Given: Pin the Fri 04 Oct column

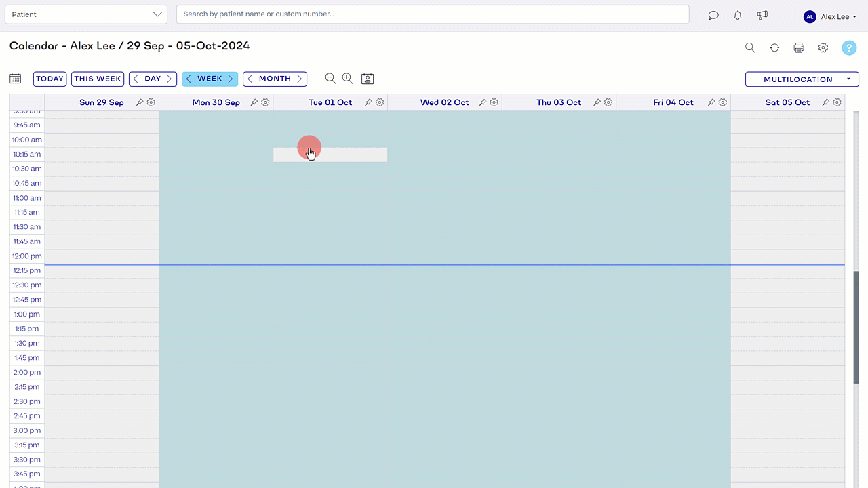Looking at the screenshot, I should (711, 102).
